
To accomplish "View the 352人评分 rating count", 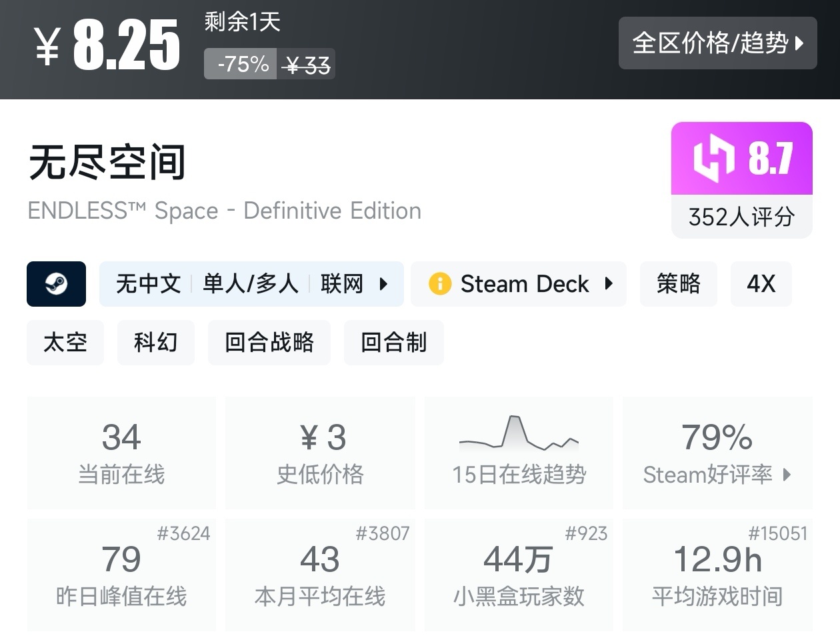I will point(741,217).
